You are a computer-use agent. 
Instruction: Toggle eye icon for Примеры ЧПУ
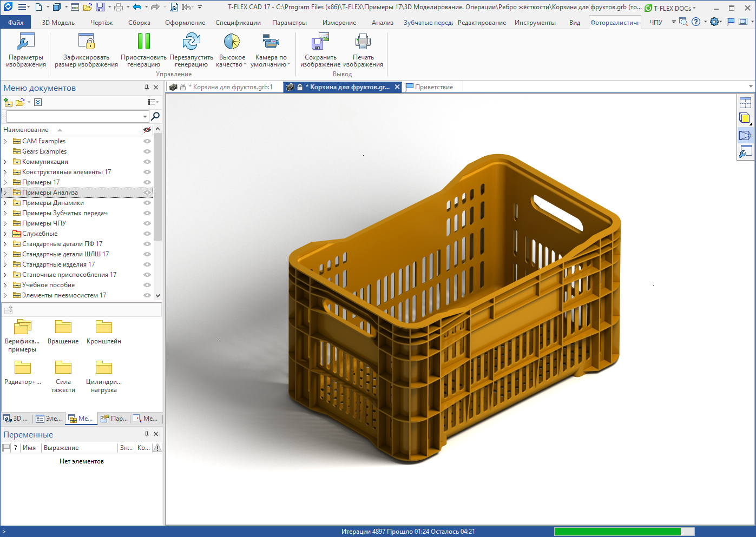[147, 223]
